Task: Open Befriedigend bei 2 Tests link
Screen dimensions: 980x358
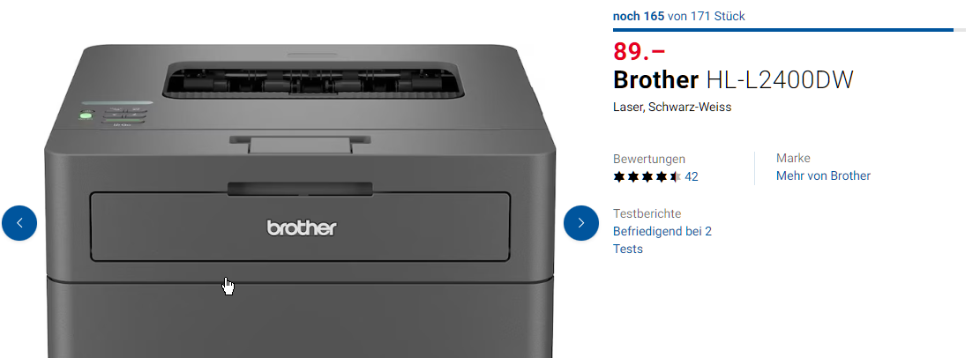Action: pos(662,240)
